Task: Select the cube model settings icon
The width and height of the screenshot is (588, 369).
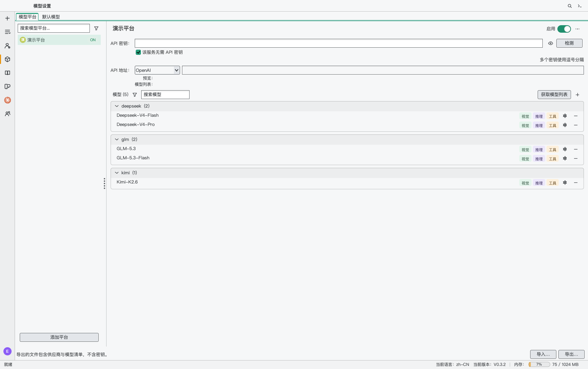Action: (7, 59)
